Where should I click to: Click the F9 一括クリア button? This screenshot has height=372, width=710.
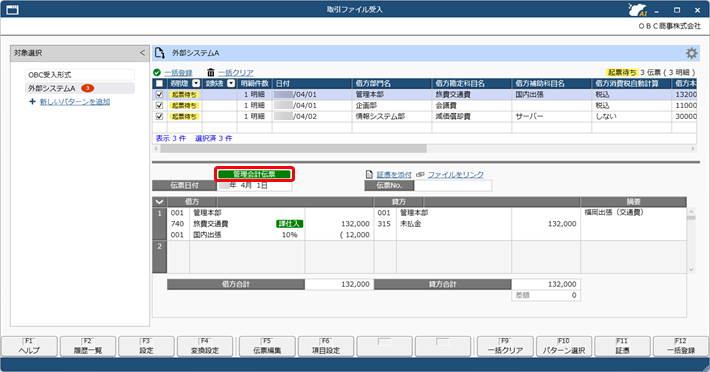pyautogui.click(x=505, y=346)
